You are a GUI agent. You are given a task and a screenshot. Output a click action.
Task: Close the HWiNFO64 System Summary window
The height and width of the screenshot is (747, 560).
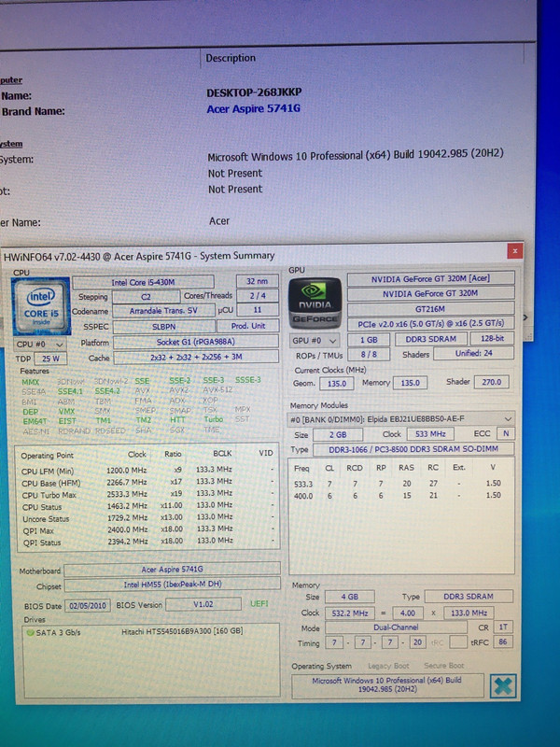coord(514,250)
